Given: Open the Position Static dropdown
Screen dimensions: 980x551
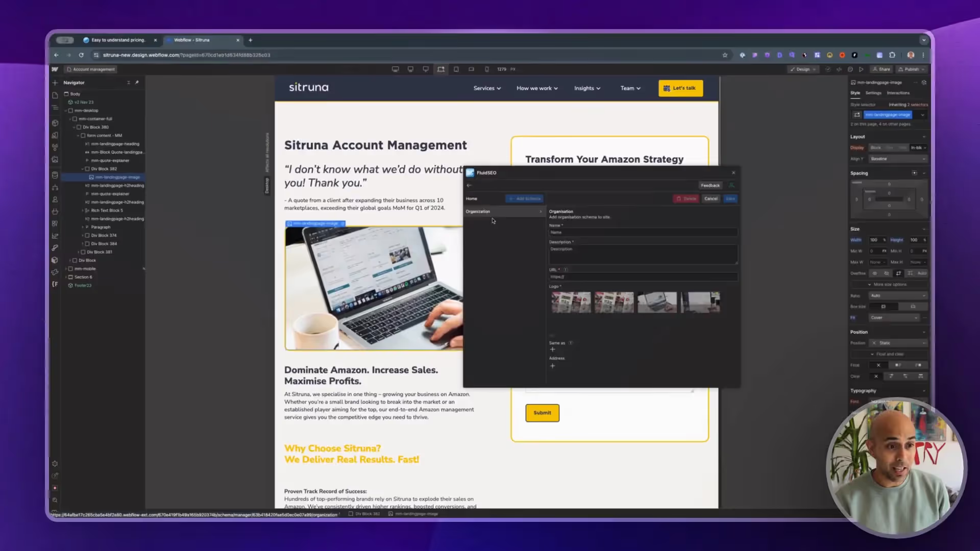Looking at the screenshot, I should point(898,343).
